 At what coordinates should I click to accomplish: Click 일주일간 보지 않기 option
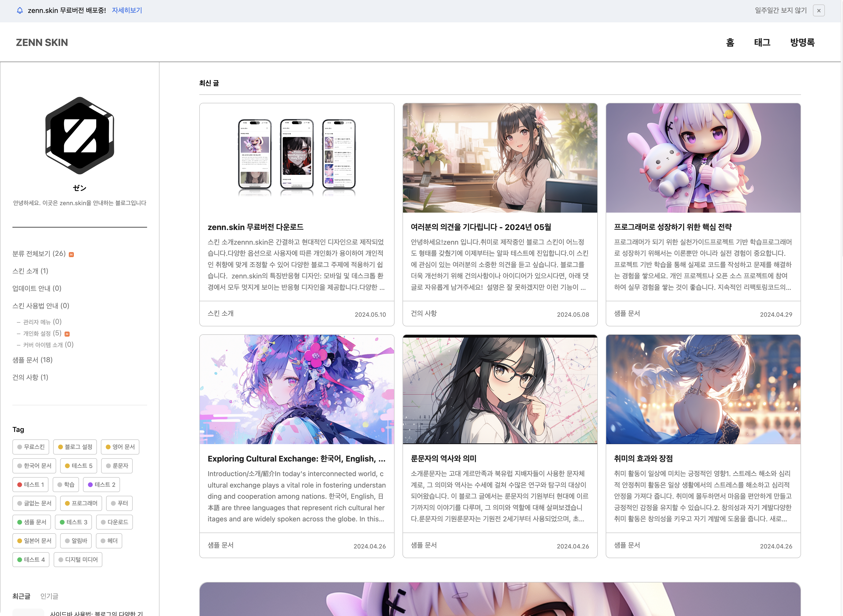(x=780, y=10)
